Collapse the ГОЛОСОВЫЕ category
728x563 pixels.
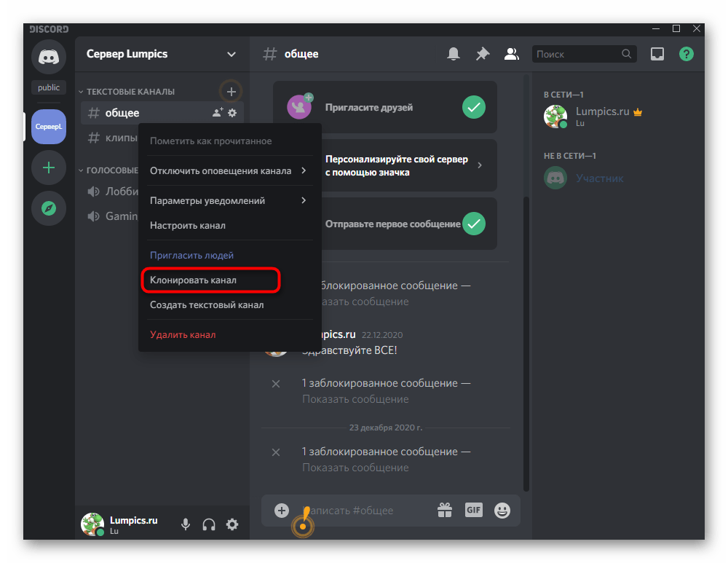click(x=108, y=170)
